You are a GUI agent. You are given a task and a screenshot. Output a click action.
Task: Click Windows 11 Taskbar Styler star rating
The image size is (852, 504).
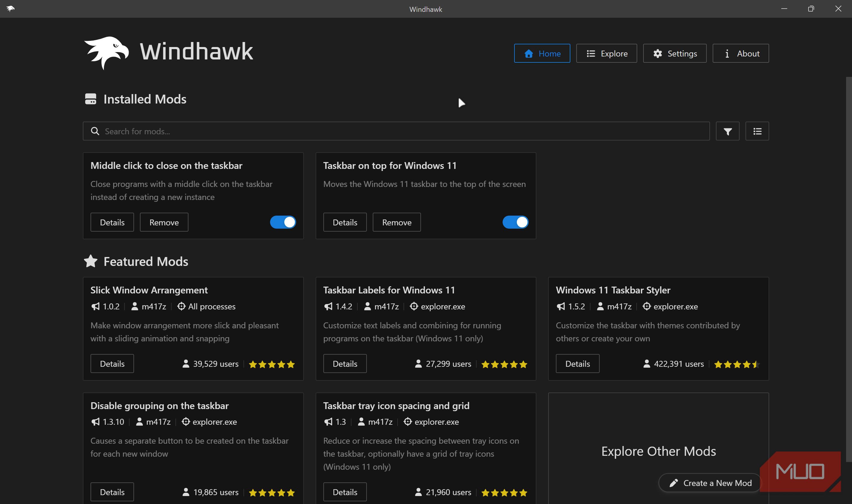pos(737,364)
